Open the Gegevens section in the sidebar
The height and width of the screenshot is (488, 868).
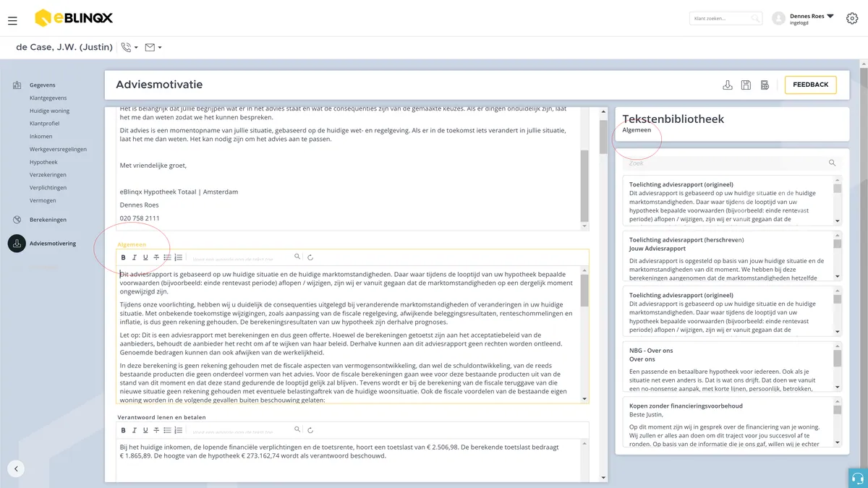[43, 85]
